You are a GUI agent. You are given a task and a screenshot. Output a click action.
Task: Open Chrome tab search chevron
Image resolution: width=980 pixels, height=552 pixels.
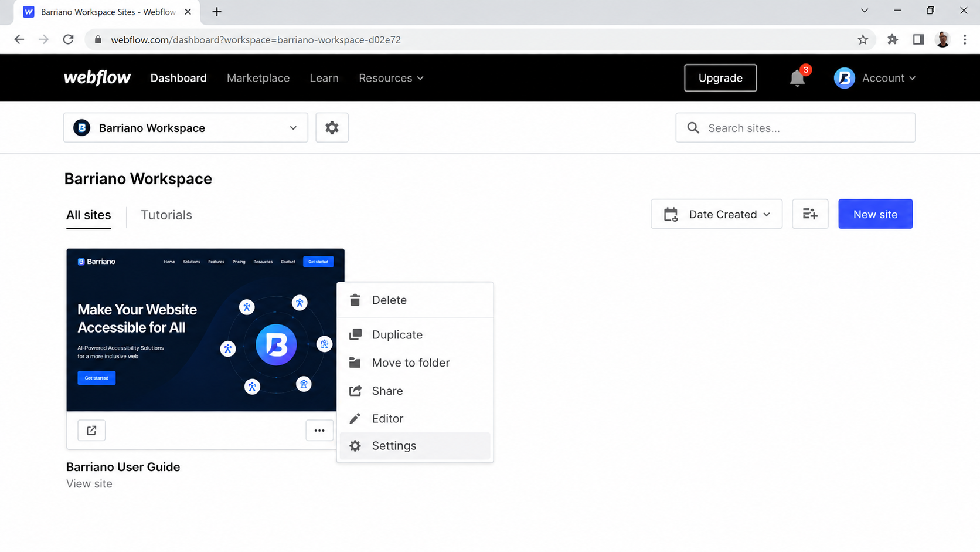coord(865,11)
